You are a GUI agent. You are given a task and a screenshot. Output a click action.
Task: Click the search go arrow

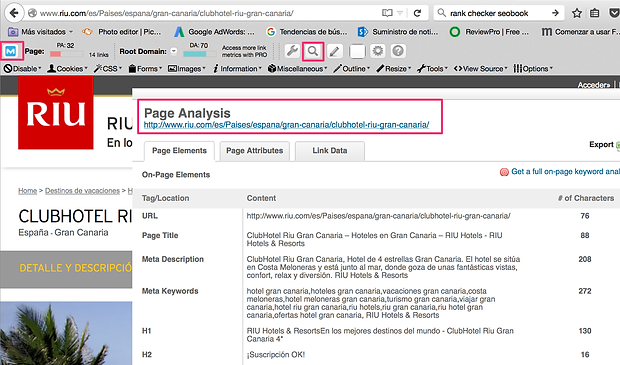(x=555, y=13)
